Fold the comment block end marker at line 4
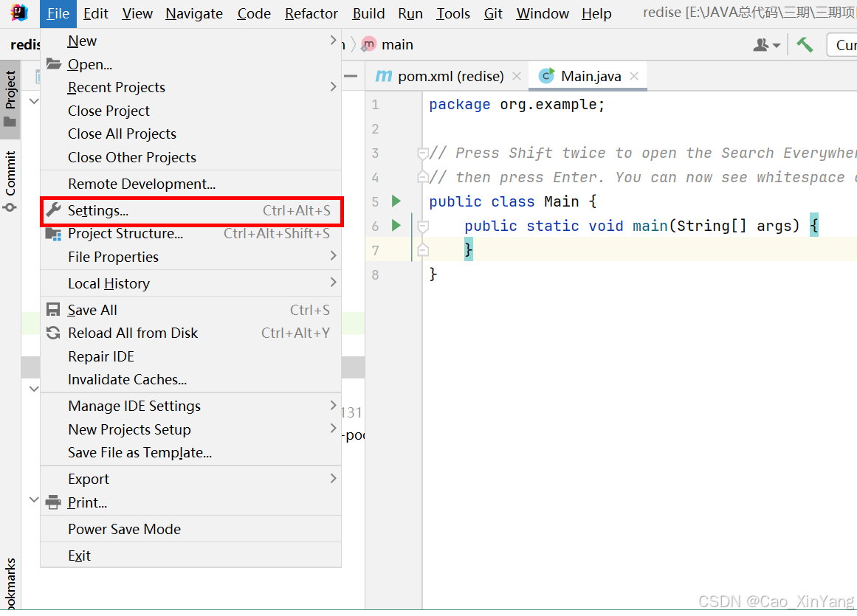 point(422,177)
